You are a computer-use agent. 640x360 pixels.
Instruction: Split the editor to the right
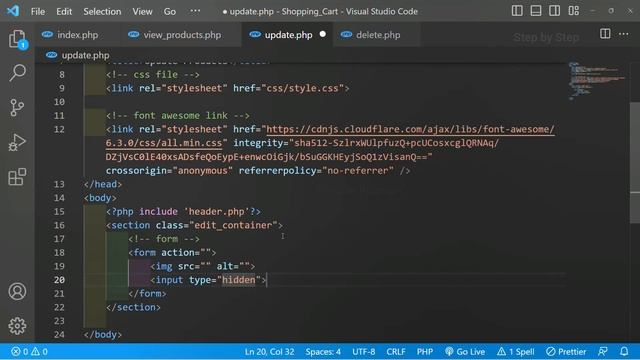pyautogui.click(x=605, y=34)
